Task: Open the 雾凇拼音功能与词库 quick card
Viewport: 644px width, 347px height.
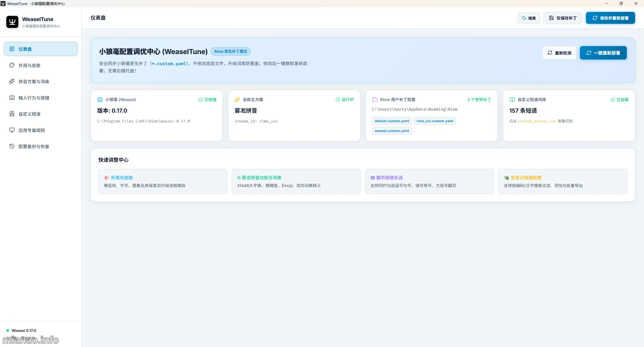Action: pos(296,181)
